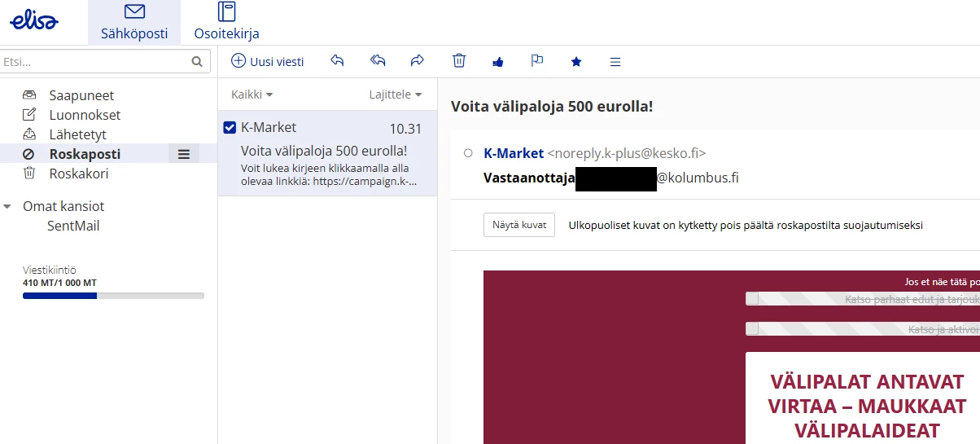Open the Saapuneet folder
The width and height of the screenshot is (980, 444).
[x=81, y=95]
